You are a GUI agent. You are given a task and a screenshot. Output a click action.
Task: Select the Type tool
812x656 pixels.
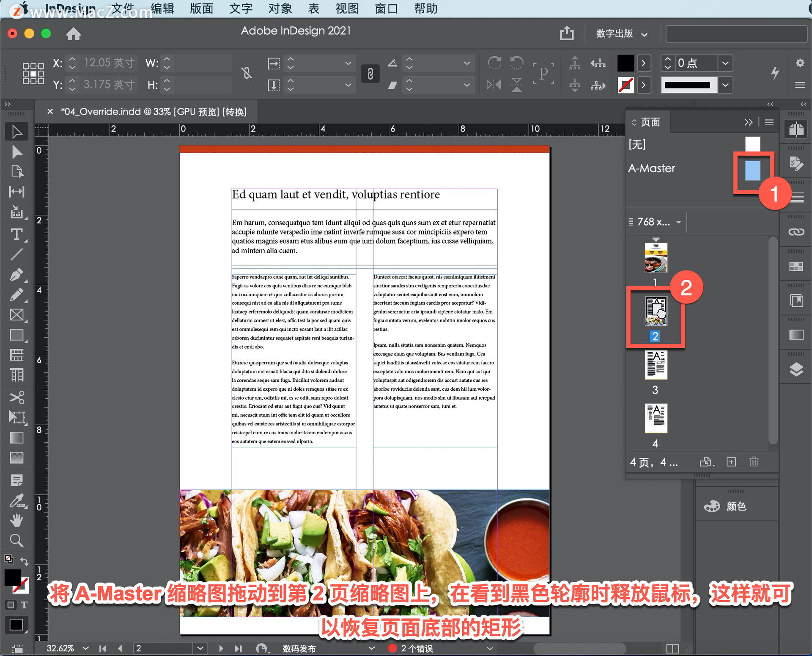[16, 234]
